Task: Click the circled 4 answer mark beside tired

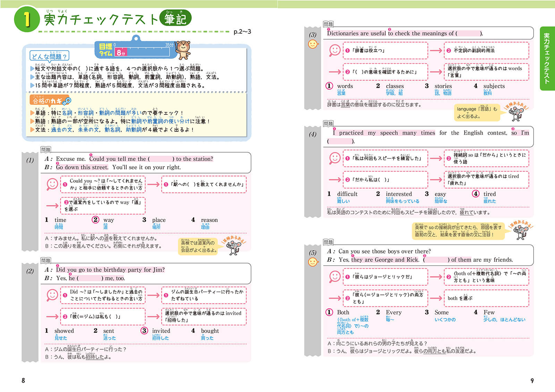Action: 476,194
